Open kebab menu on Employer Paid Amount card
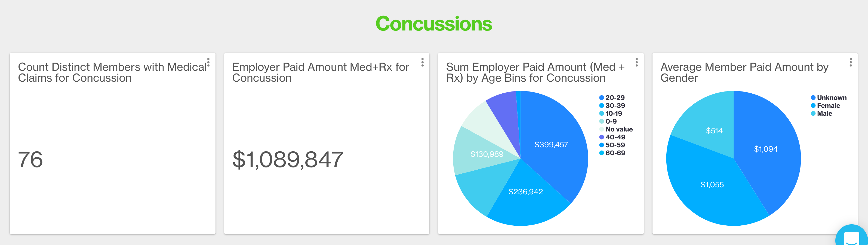The height and width of the screenshot is (245, 868). coord(422,62)
